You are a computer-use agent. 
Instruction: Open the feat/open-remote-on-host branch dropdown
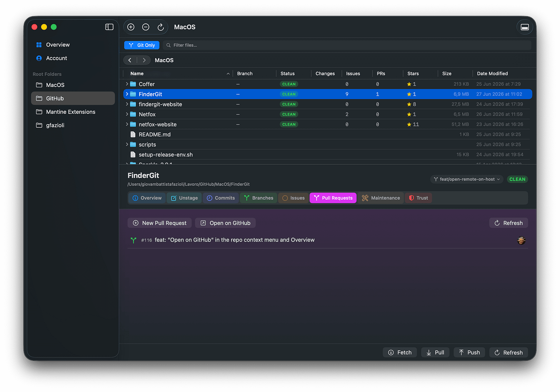tap(467, 179)
